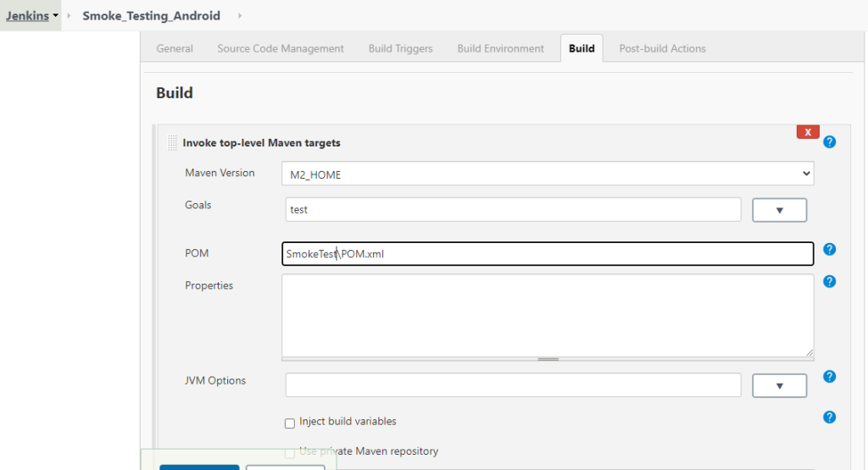This screenshot has width=868, height=470.
Task: Click inside the Goals text field
Action: [513, 209]
